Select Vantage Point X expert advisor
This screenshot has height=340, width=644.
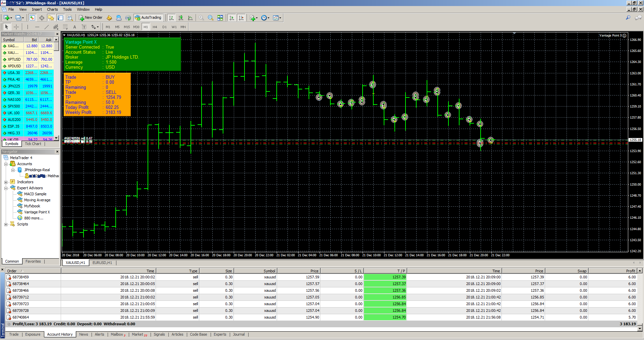coord(37,212)
